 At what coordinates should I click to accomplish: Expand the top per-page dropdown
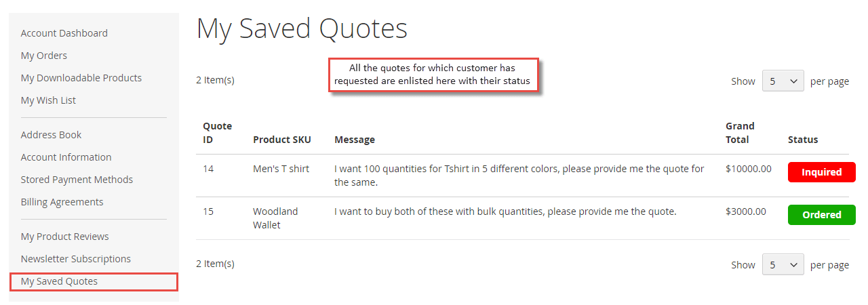[783, 81]
